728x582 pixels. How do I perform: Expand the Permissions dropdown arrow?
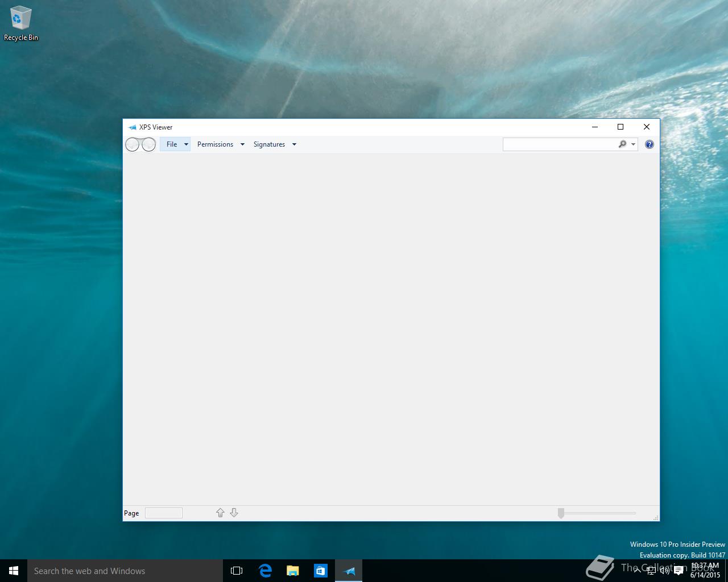tap(242, 144)
